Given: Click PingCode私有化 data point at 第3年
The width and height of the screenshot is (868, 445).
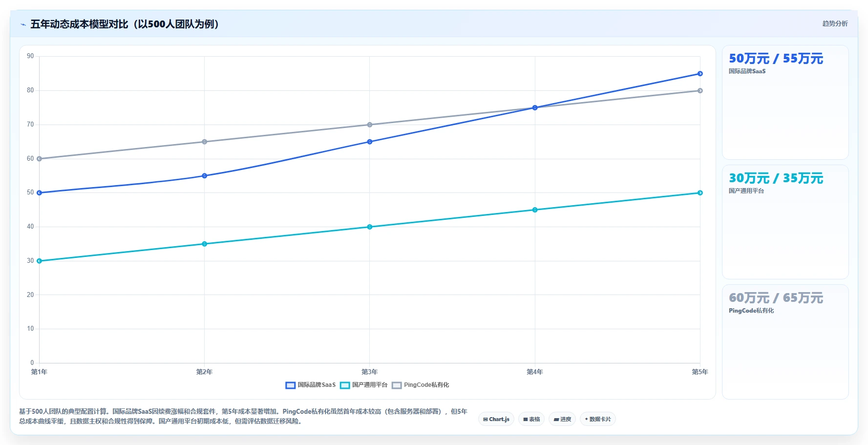Looking at the screenshot, I should coord(370,125).
